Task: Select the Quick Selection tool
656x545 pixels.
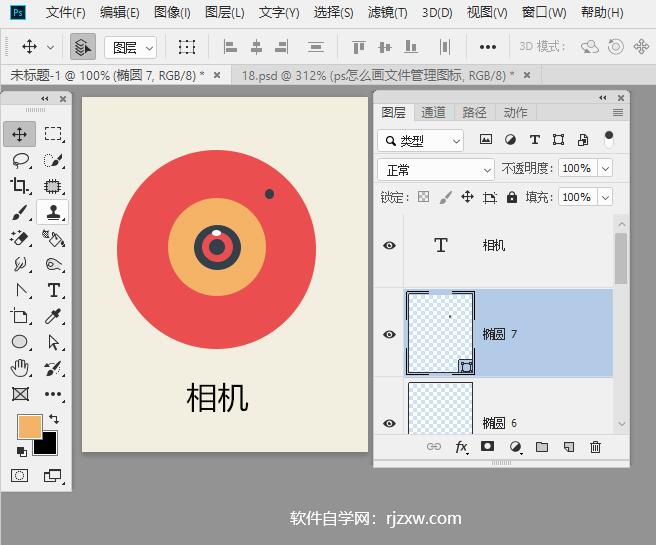Action: [x=53, y=160]
